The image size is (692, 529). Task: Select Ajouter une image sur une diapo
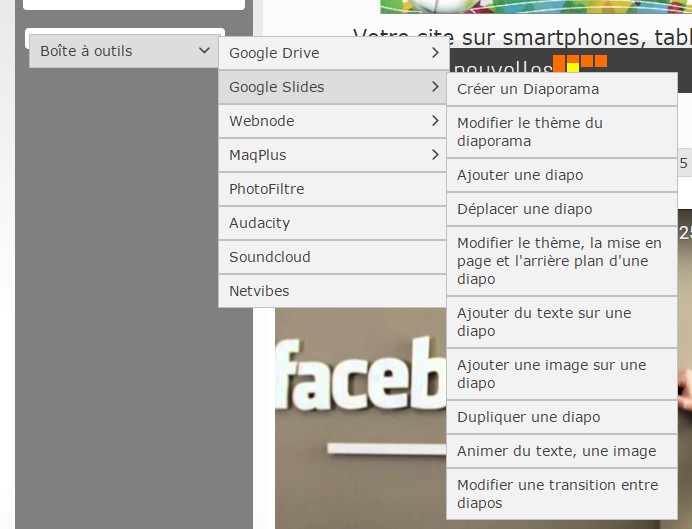(562, 374)
